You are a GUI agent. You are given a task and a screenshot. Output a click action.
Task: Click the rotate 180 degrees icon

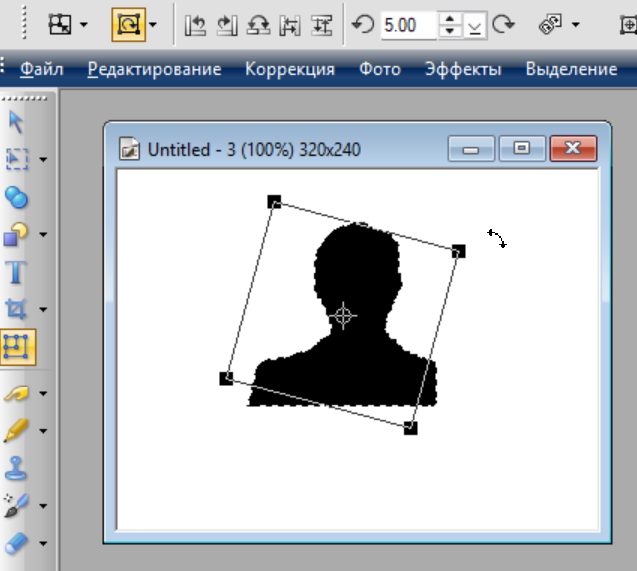258,25
